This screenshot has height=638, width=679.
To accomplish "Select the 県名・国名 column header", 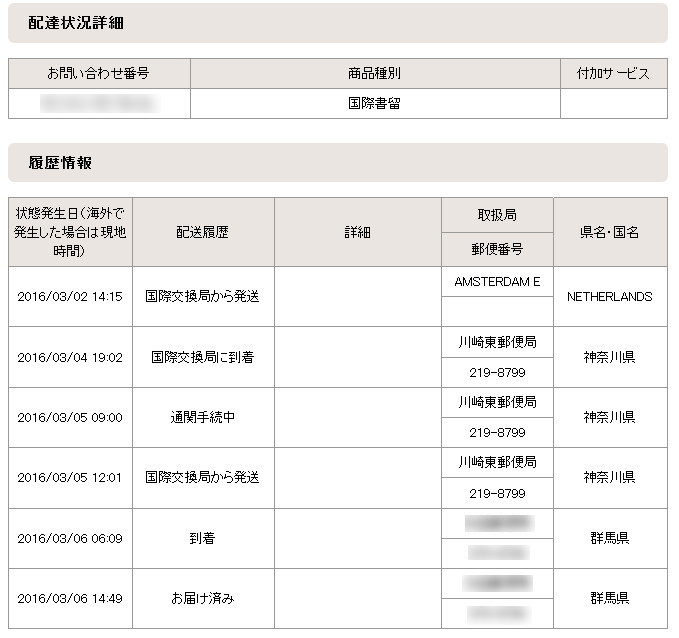I will click(609, 232).
